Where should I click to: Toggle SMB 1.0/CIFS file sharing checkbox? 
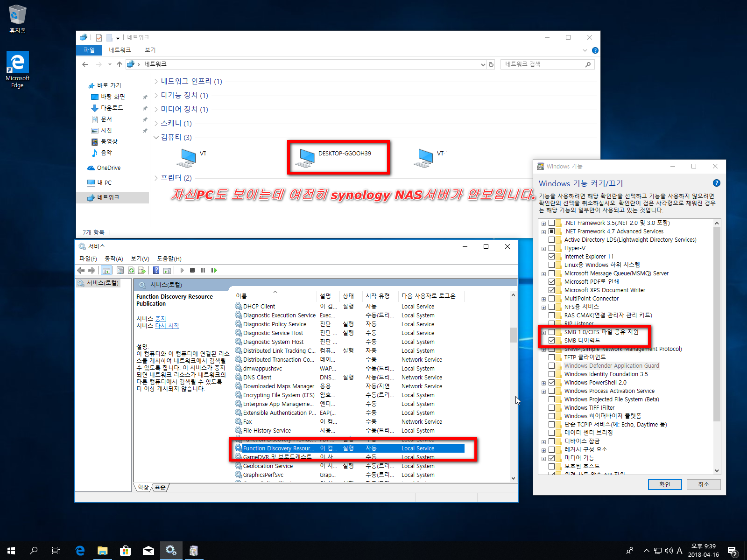pos(552,332)
